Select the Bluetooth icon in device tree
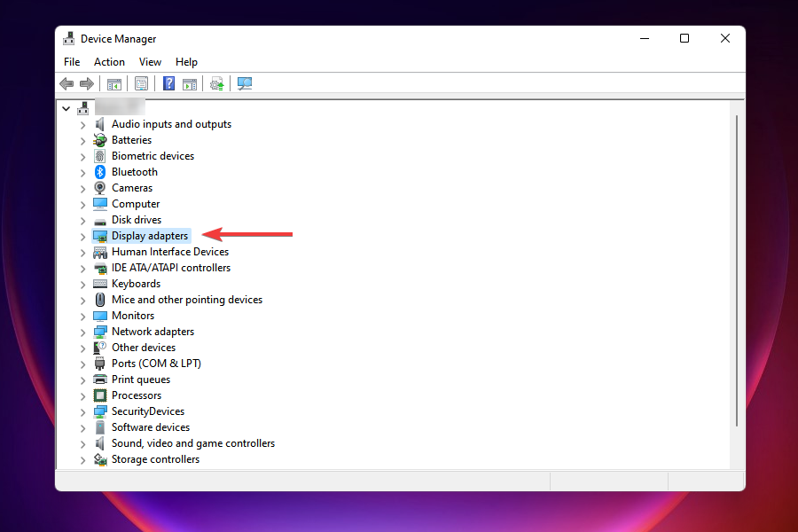Image resolution: width=798 pixels, height=532 pixels. tap(100, 172)
